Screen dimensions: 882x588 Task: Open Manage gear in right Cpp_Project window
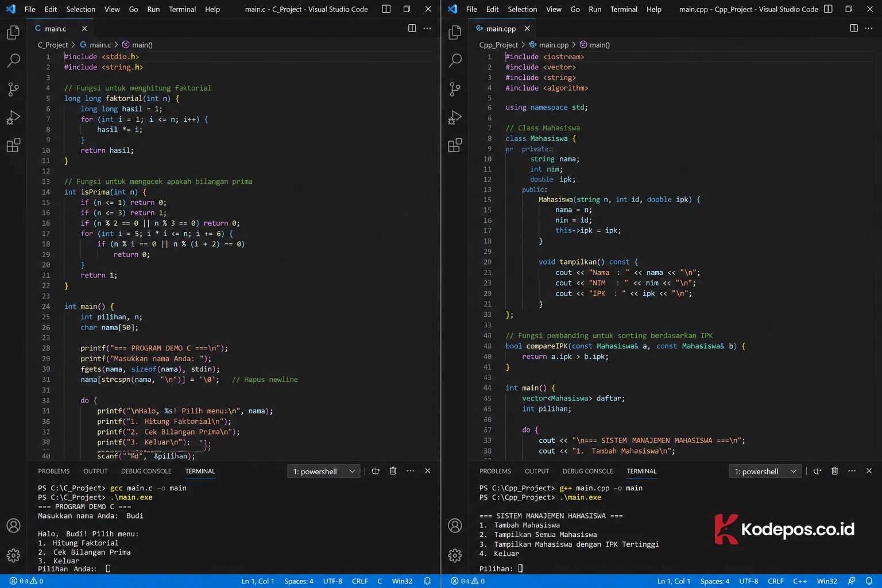pyautogui.click(x=455, y=555)
